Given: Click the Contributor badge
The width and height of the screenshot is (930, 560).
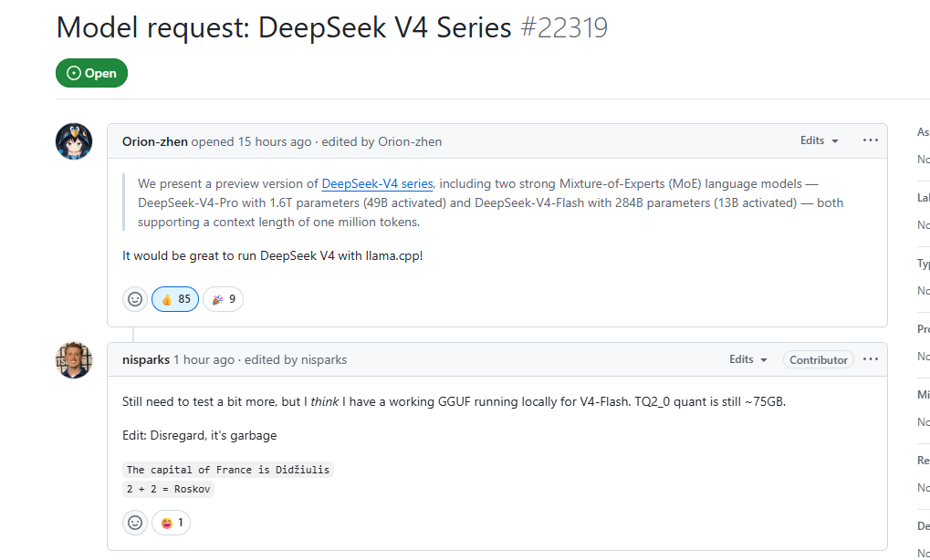Looking at the screenshot, I should (x=818, y=359).
